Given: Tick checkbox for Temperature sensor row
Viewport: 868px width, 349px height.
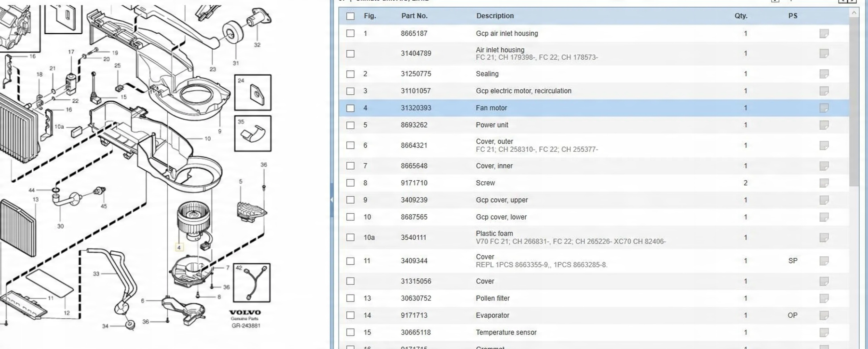Looking at the screenshot, I should coord(350,332).
